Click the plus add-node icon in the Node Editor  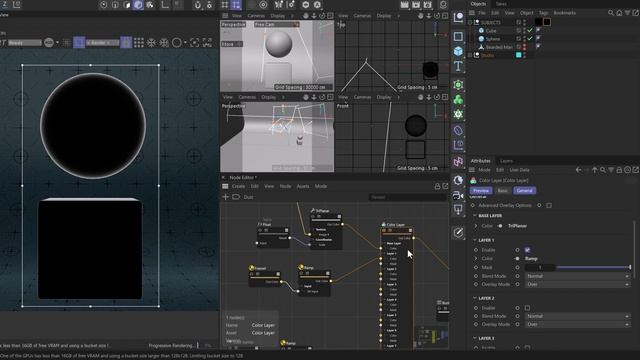[x=225, y=197]
